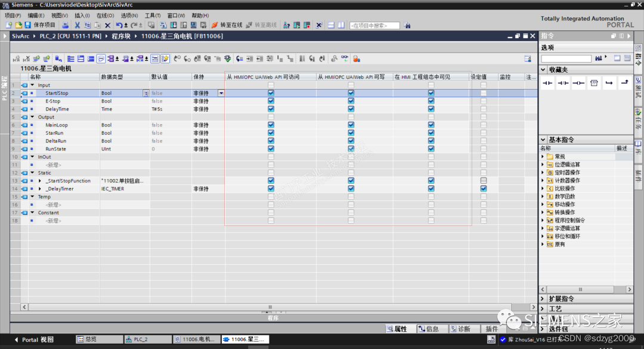Toggle HMI accessible for Start/Stop
The width and height of the screenshot is (644, 349).
click(x=271, y=93)
